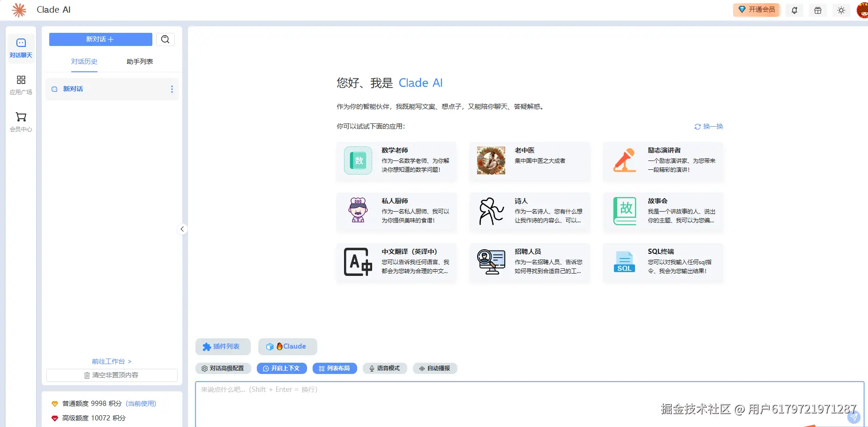Collapse the sidebar with the chevron handle
The image size is (868, 427).
point(182,229)
